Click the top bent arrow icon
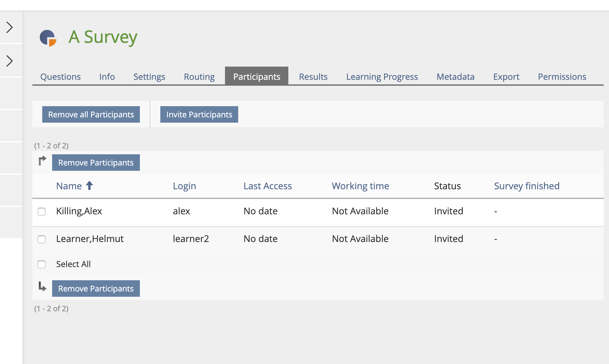The image size is (609, 364). pyautogui.click(x=42, y=161)
